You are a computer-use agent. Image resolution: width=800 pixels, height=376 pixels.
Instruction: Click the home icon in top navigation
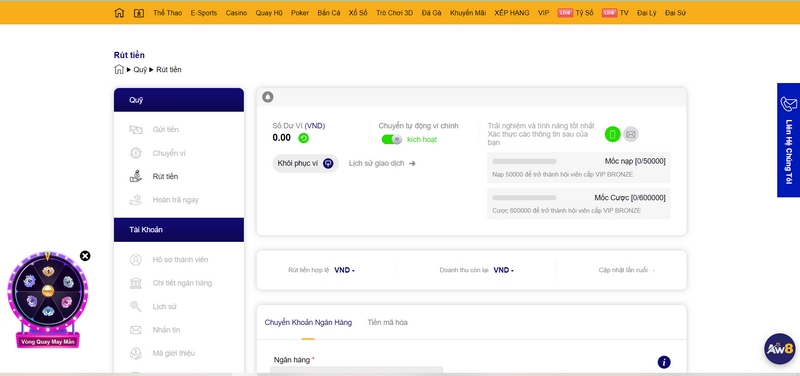119,13
